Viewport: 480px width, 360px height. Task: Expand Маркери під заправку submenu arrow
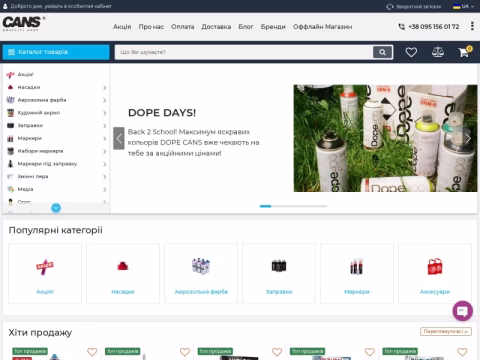coord(104,164)
